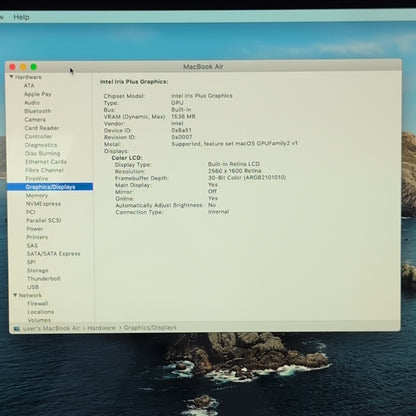Click the Chipset Model value text
The height and width of the screenshot is (416, 416).
click(x=202, y=96)
